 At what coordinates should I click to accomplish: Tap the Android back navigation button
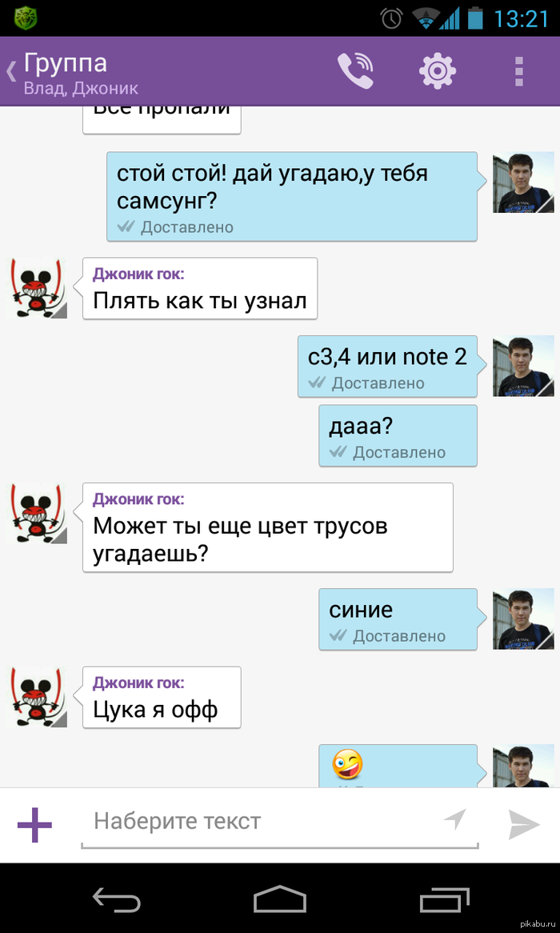click(117, 899)
